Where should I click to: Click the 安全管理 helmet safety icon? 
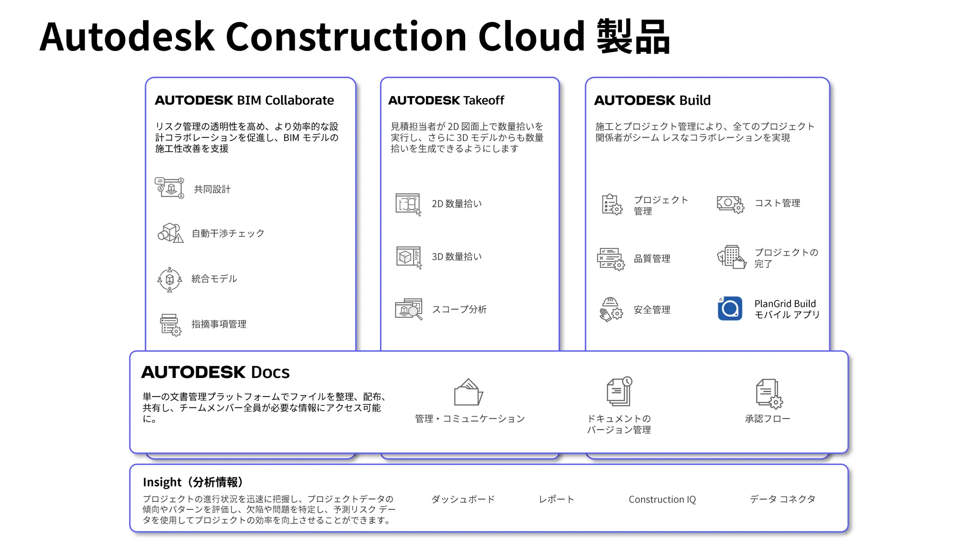(x=611, y=309)
